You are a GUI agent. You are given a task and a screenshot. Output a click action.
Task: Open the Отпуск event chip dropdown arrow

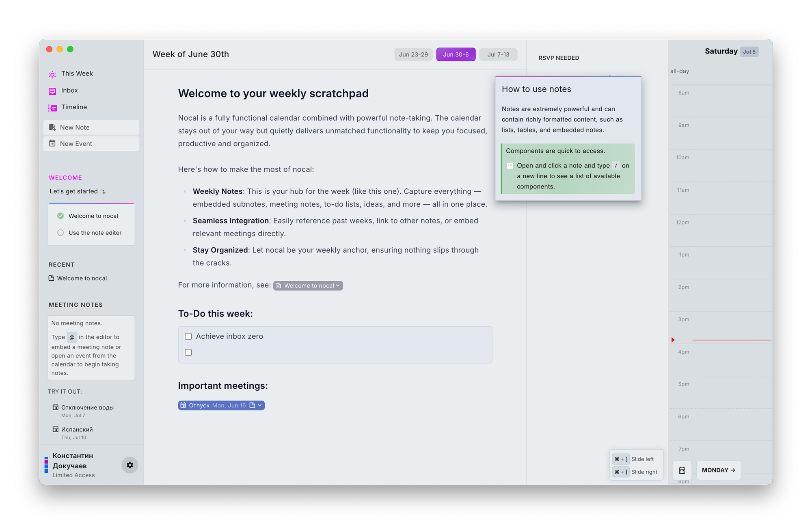tap(260, 405)
